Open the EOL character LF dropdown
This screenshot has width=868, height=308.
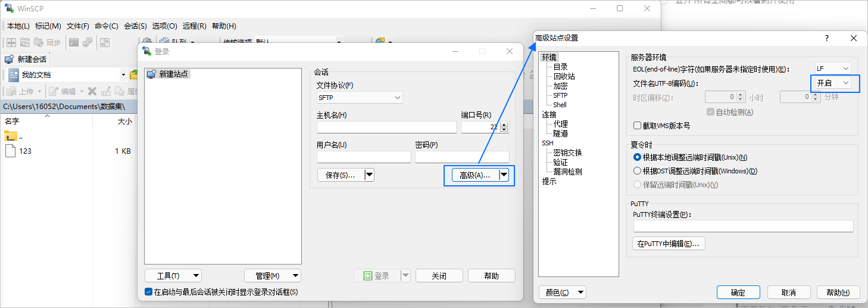[833, 69]
